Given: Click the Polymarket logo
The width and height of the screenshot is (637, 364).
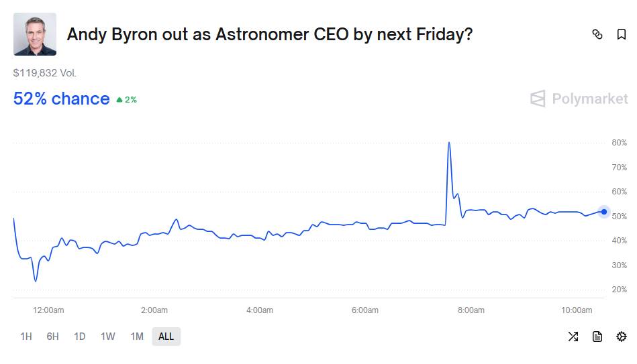Looking at the screenshot, I should pyautogui.click(x=579, y=99).
